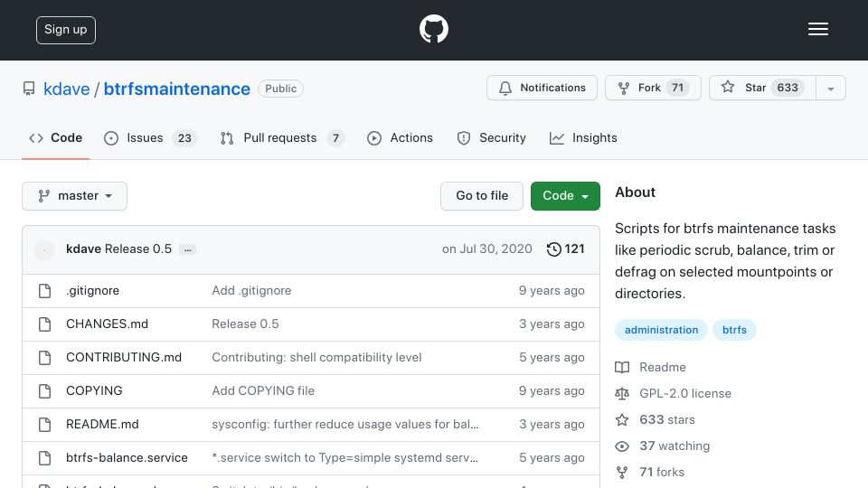The width and height of the screenshot is (868, 488).
Task: Open the Readme link in About
Action: [651, 368]
